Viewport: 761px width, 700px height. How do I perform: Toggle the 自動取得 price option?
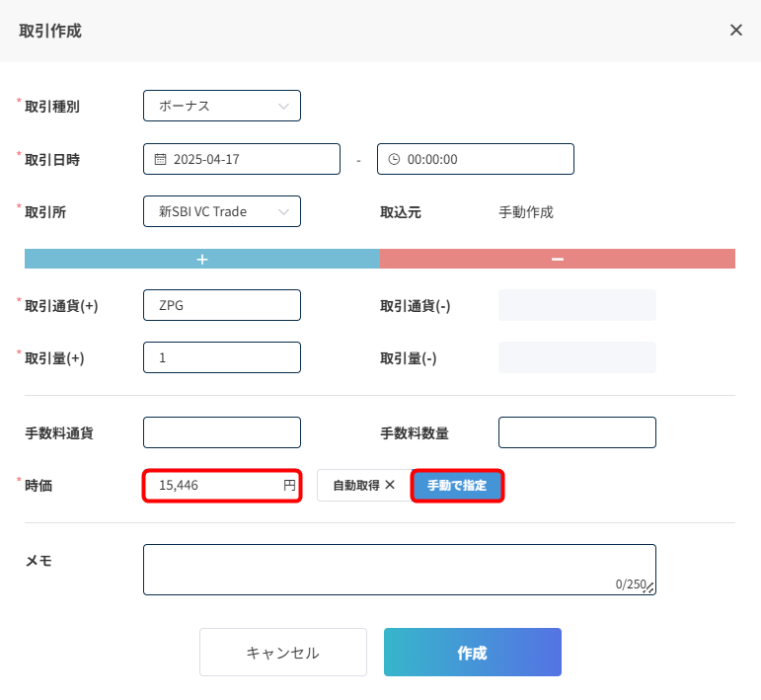pyautogui.click(x=364, y=485)
